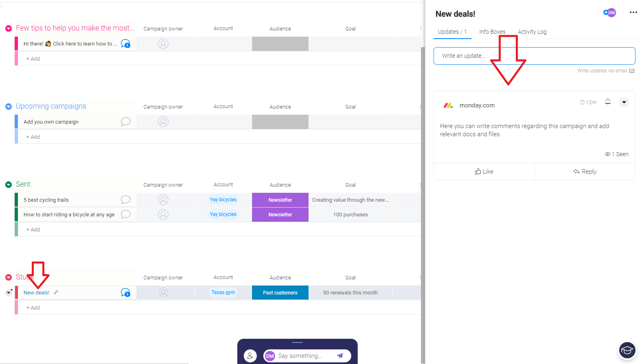Click 'Upcoming campaigns' group title
The image size is (642, 364).
[51, 106]
